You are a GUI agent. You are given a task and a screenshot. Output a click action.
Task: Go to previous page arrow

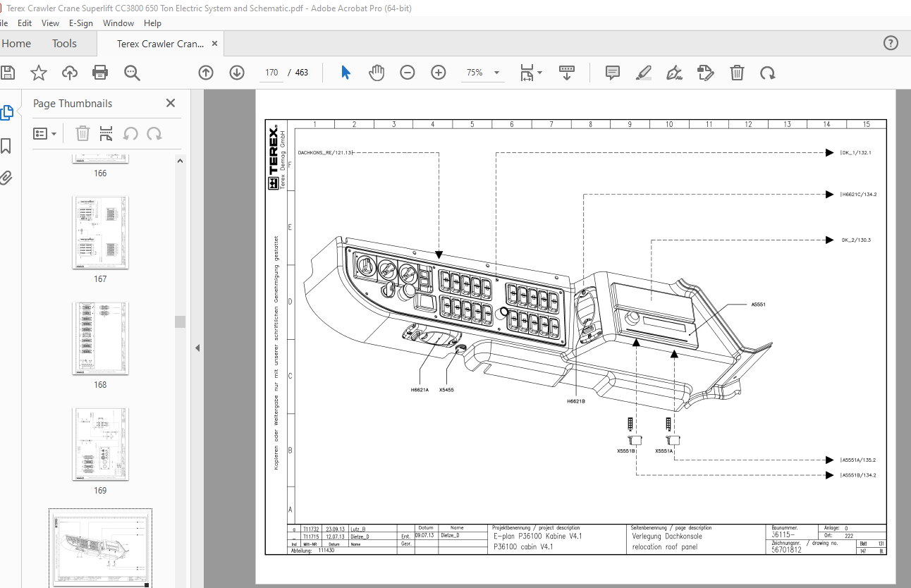206,73
